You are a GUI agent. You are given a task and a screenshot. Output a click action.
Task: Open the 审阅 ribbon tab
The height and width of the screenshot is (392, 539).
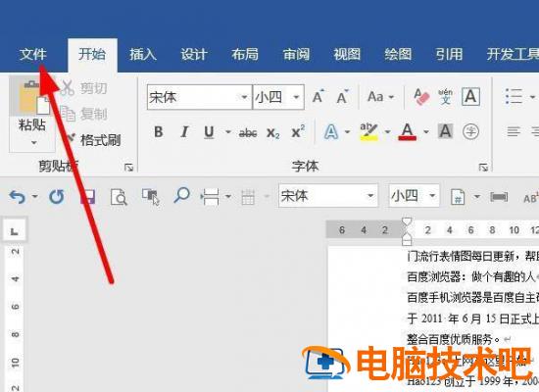296,54
